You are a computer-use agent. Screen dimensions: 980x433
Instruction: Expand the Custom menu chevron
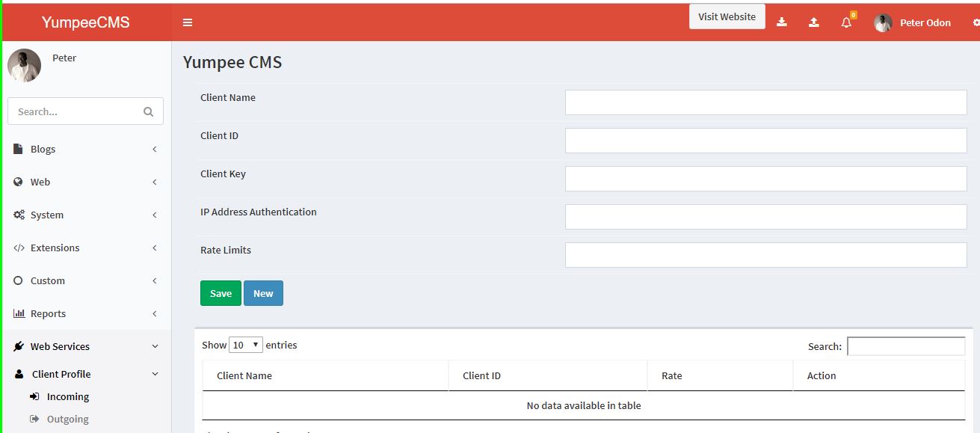(x=155, y=280)
